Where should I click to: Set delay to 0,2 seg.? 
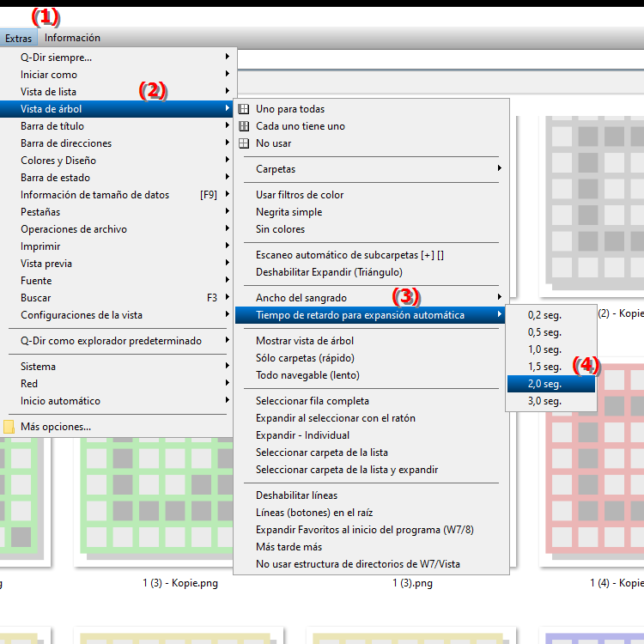tap(550, 315)
